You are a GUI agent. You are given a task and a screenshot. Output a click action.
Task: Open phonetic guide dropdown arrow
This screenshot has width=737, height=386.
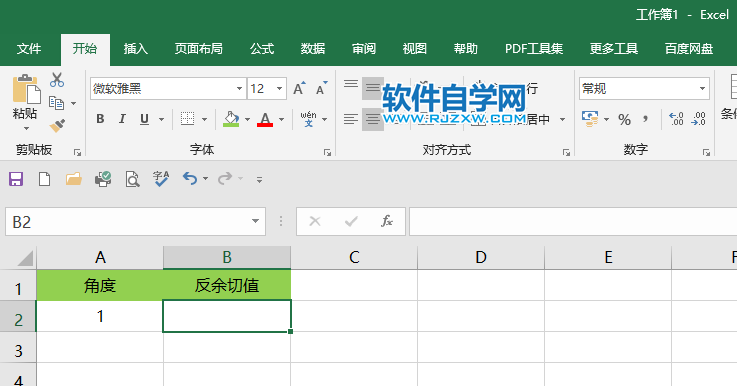point(325,119)
